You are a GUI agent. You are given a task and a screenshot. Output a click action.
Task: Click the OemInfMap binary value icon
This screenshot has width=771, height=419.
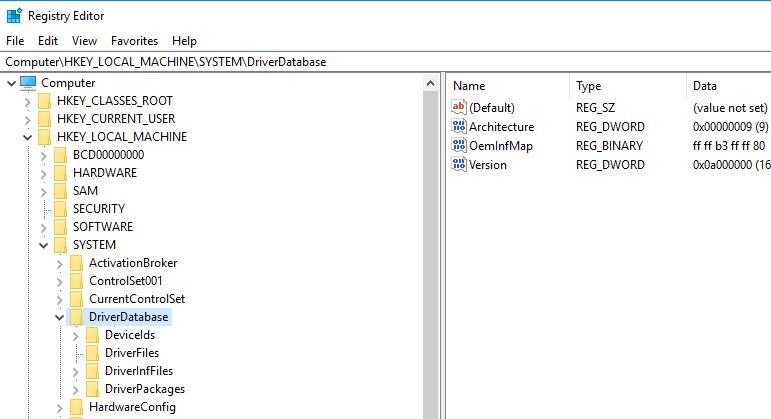(x=459, y=145)
